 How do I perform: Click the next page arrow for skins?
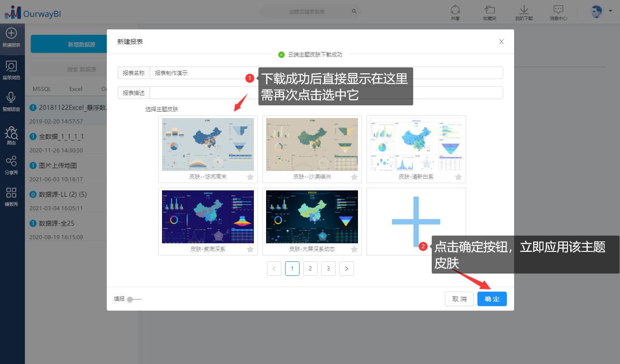[x=347, y=268]
